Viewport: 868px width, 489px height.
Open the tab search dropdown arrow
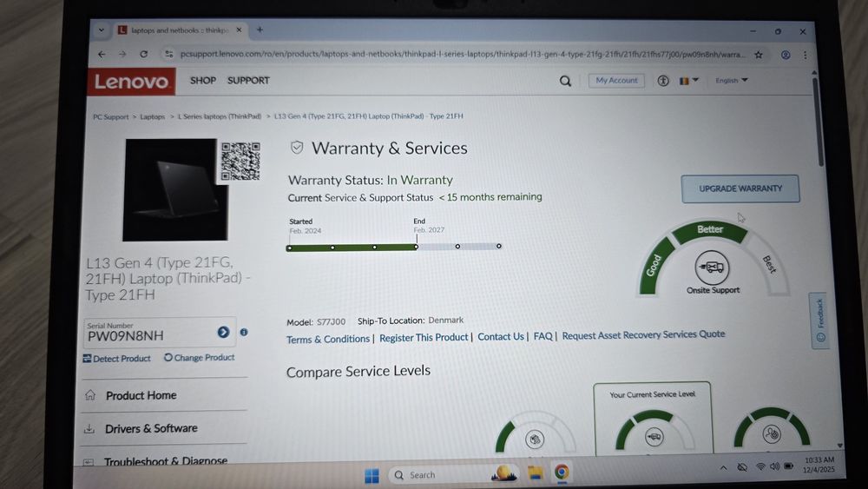pyautogui.click(x=101, y=30)
